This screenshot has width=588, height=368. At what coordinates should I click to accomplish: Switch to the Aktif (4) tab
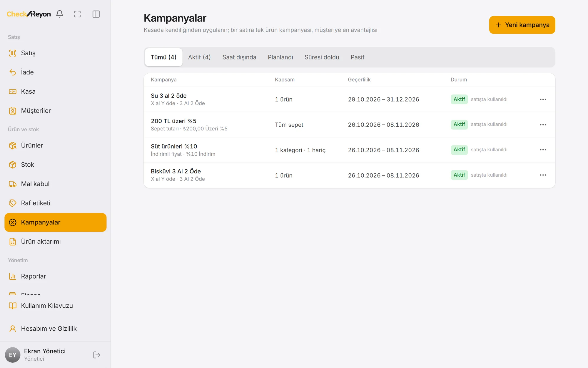point(199,57)
